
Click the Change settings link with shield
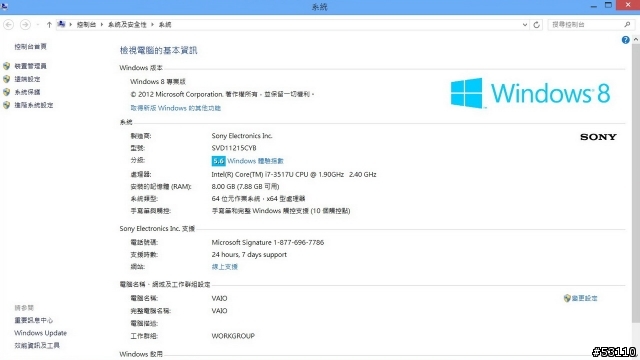(x=584, y=298)
